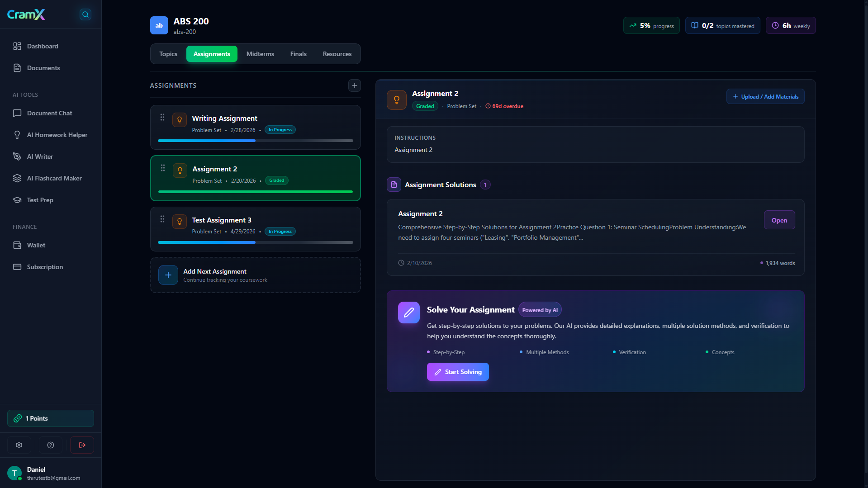Screen dimensions: 868x488
Task: Click the Graded status badge in header
Action: pyautogui.click(x=425, y=106)
